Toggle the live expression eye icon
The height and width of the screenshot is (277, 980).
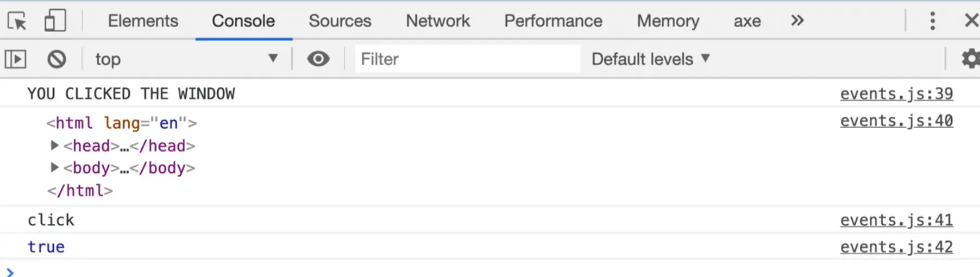pos(318,59)
